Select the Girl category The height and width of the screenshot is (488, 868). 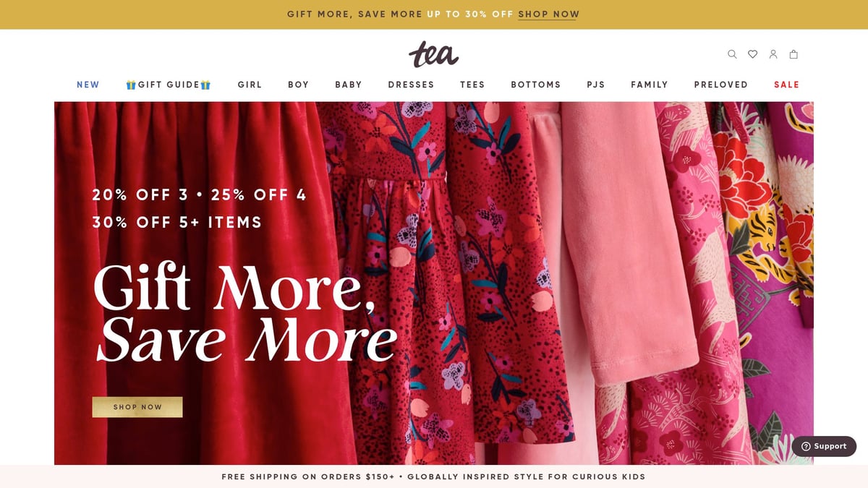(x=250, y=85)
